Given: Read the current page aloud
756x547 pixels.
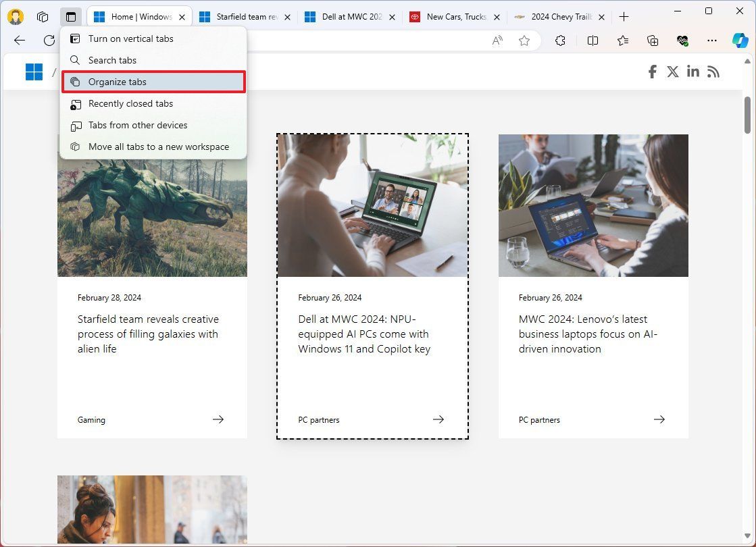Looking at the screenshot, I should (497, 41).
